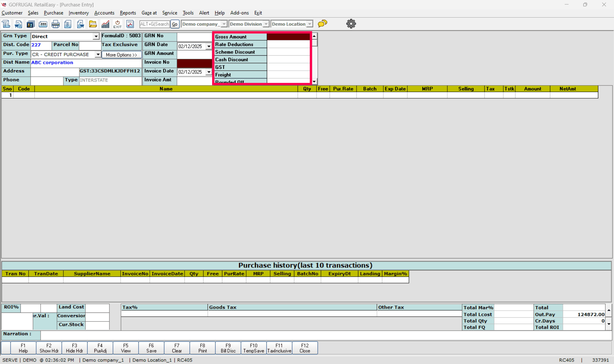Open the Add-ons menu
614x364 pixels.
(239, 13)
